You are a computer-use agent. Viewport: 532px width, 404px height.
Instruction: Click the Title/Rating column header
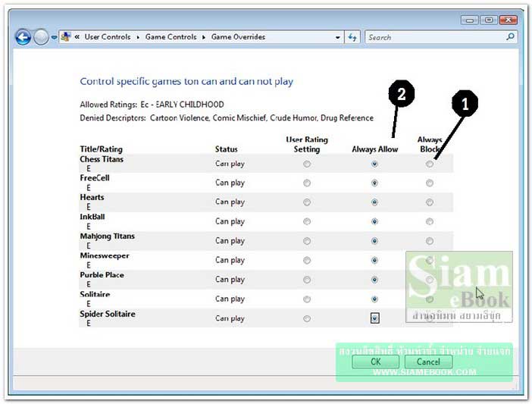pos(101,149)
